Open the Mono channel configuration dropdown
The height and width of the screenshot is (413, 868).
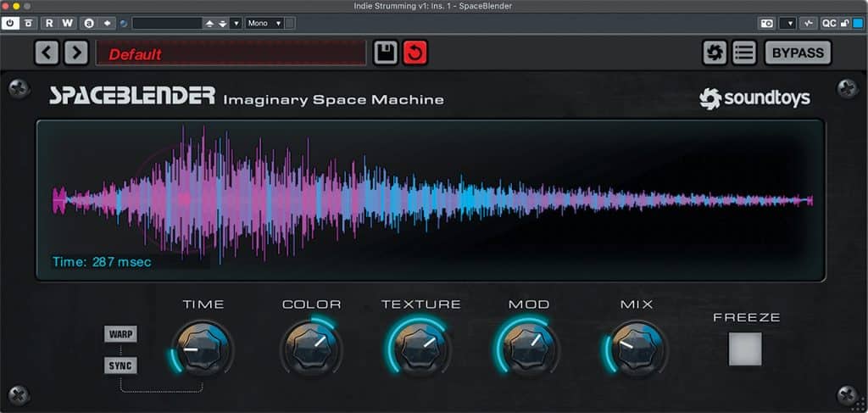(264, 23)
